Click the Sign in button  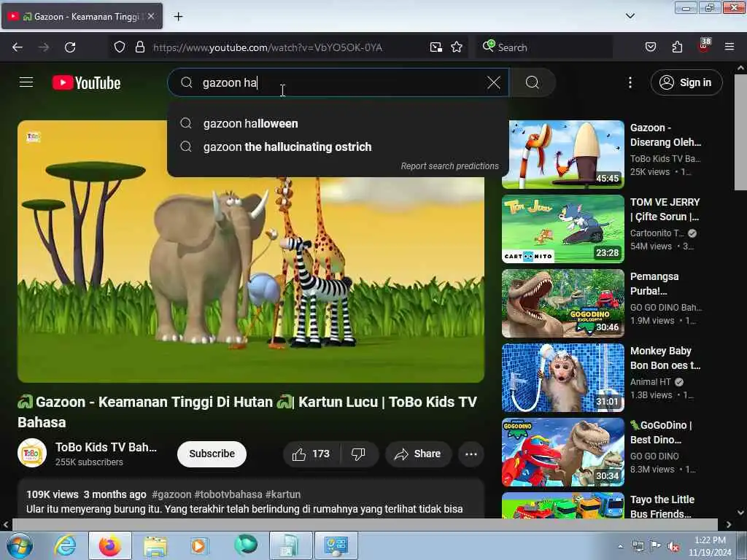686,83
